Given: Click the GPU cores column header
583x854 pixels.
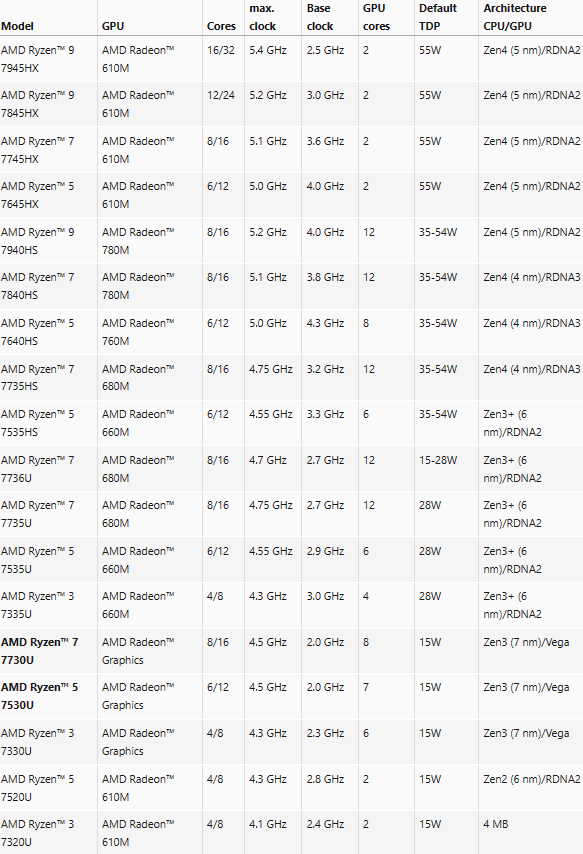Looking at the screenshot, I should click(x=376, y=17).
